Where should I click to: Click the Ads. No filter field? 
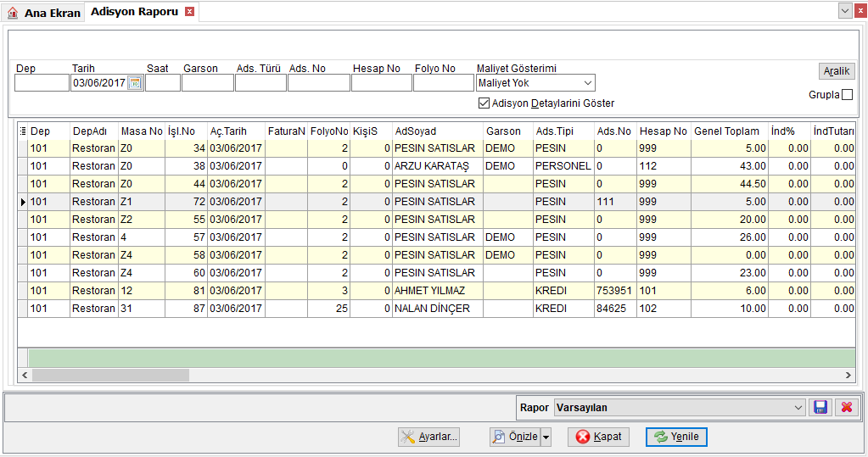[319, 83]
